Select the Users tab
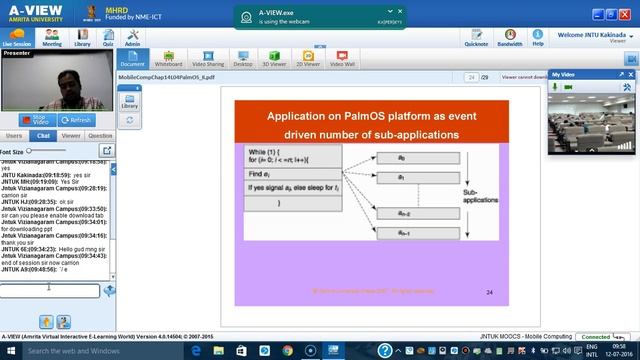The height and width of the screenshot is (360, 640). pyautogui.click(x=14, y=136)
